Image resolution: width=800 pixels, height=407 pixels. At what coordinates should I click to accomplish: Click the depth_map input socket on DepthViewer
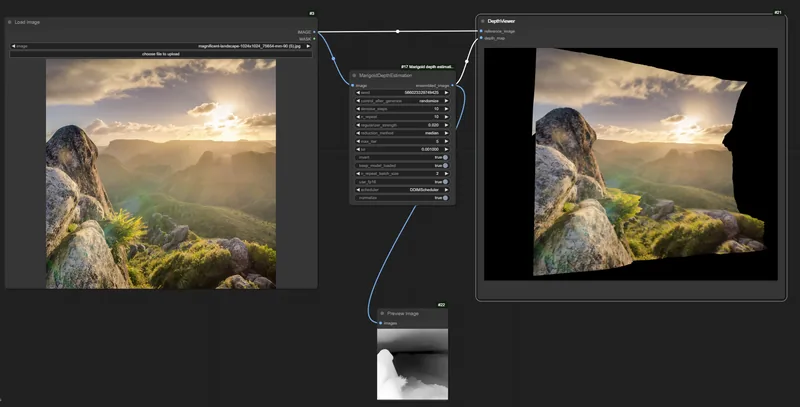coord(481,38)
